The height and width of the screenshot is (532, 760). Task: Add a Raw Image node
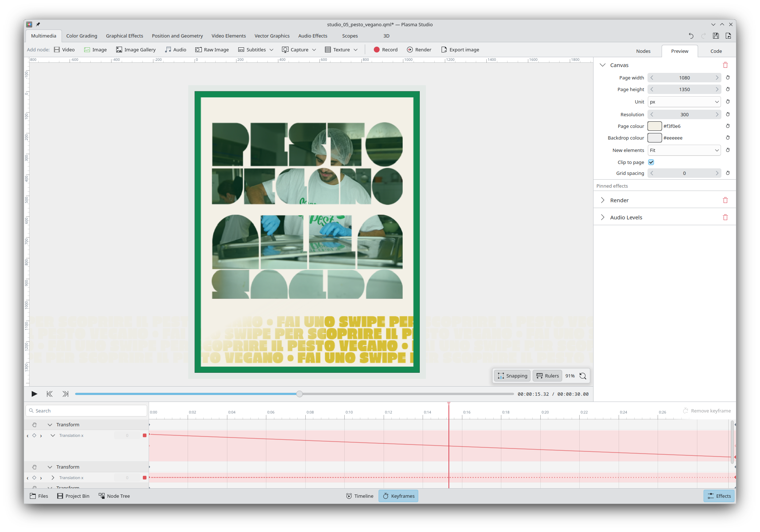pos(212,50)
